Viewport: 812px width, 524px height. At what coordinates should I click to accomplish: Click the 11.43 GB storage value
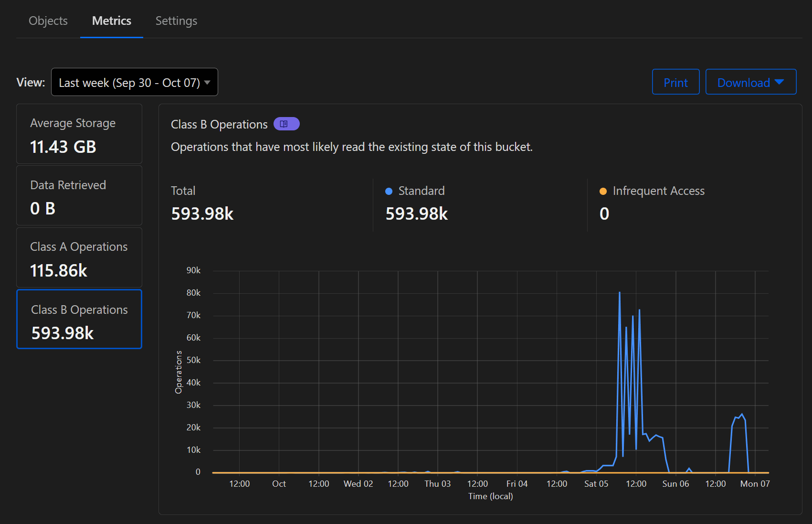63,147
